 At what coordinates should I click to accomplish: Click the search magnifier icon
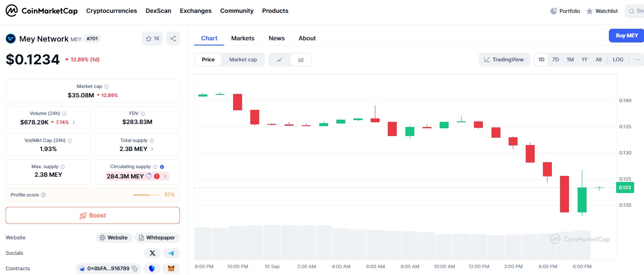pyautogui.click(x=631, y=11)
